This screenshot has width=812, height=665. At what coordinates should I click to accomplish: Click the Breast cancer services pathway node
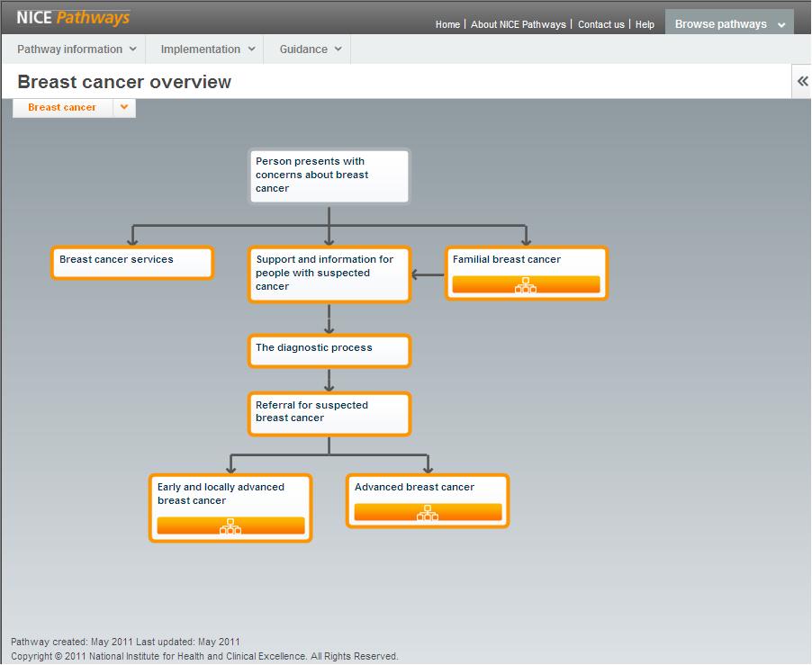131,263
